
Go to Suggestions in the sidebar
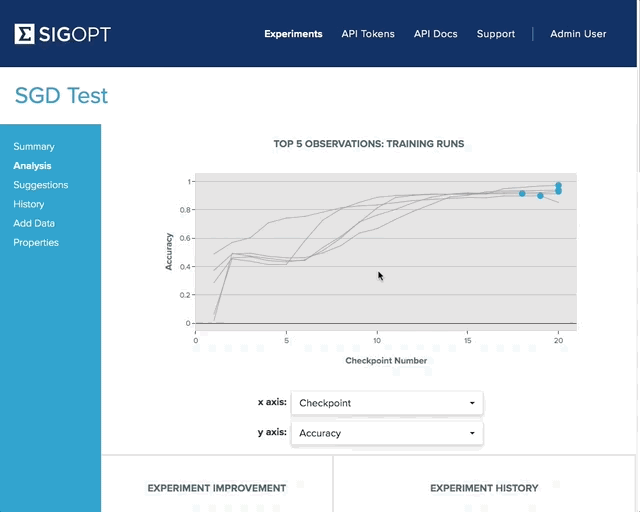click(x=40, y=185)
